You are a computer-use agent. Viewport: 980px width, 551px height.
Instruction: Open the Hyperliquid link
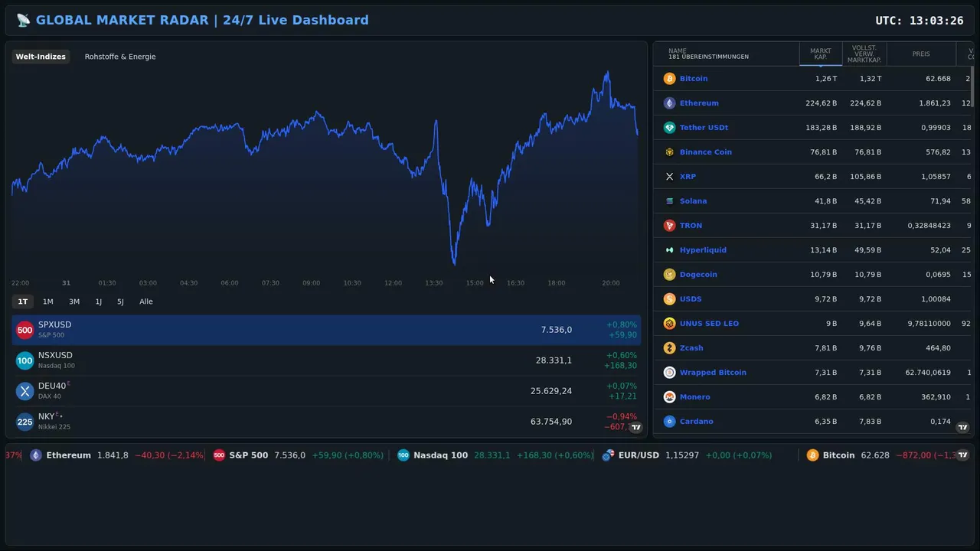(703, 250)
